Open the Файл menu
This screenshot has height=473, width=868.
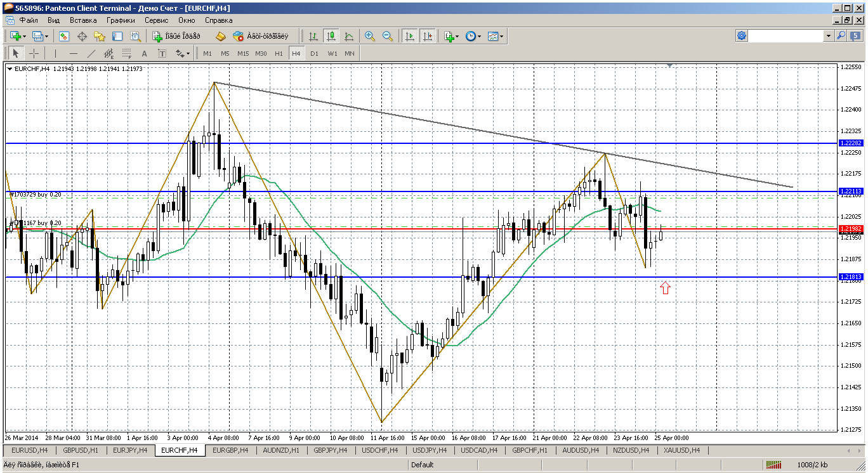point(29,20)
